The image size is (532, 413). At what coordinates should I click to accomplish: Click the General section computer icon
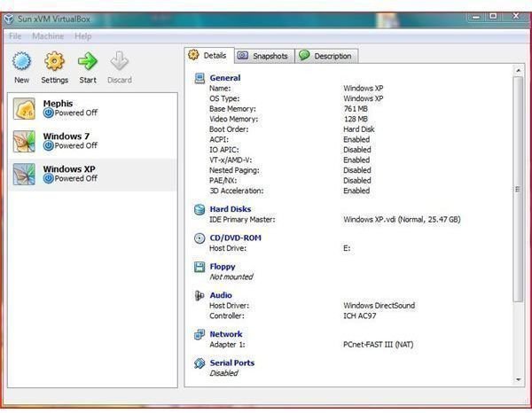(199, 78)
